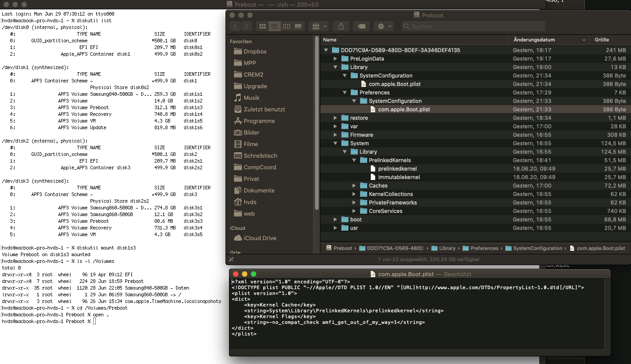
Task: Collapse the Preferences folder
Action: (x=344, y=93)
